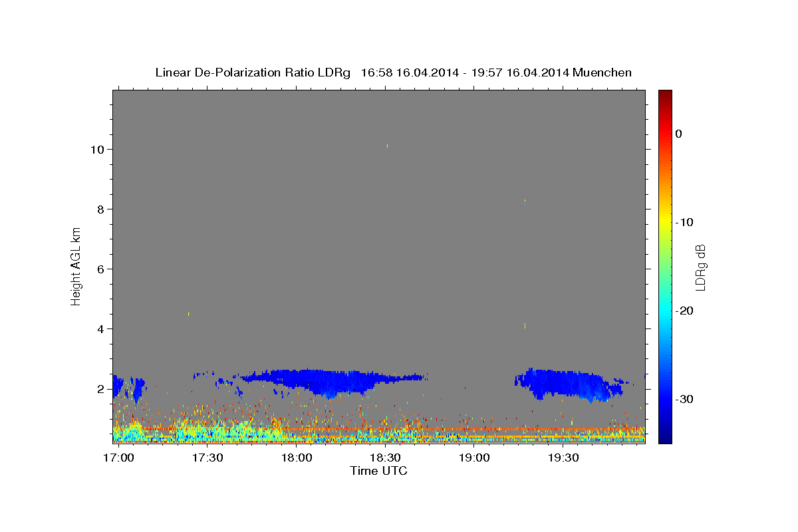Click the colorbar value "0"

pos(678,134)
